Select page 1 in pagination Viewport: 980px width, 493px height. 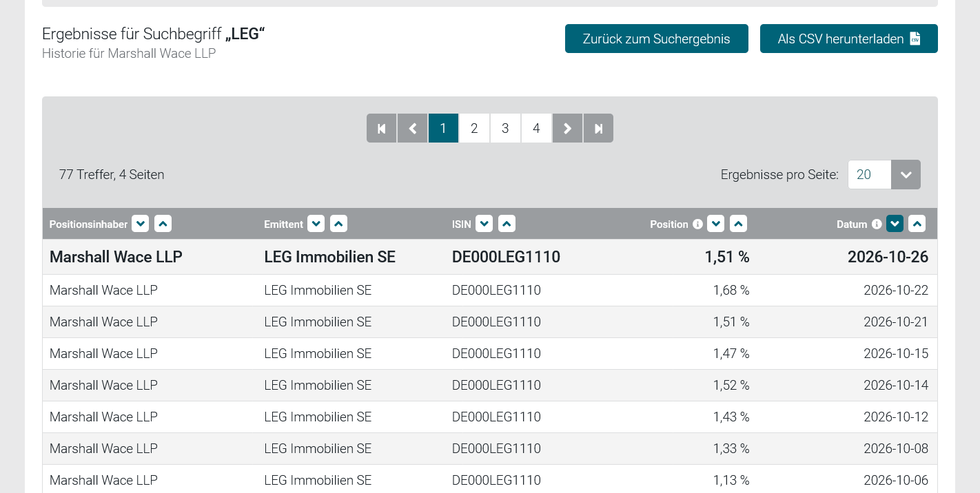443,128
